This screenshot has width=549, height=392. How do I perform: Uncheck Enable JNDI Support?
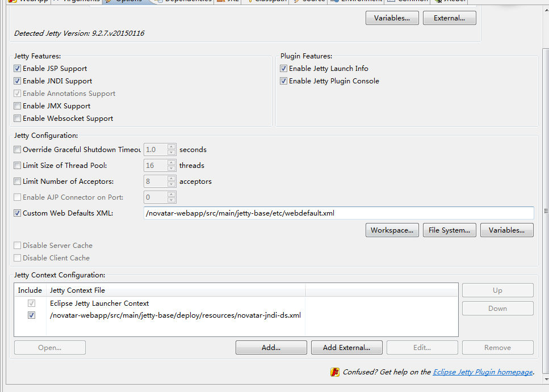(x=17, y=81)
